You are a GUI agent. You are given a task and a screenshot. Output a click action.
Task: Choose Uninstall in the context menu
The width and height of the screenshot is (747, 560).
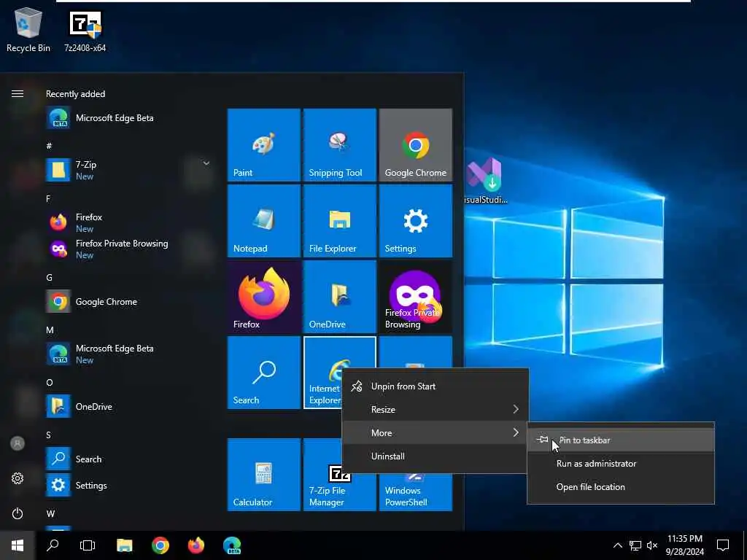tap(435, 456)
